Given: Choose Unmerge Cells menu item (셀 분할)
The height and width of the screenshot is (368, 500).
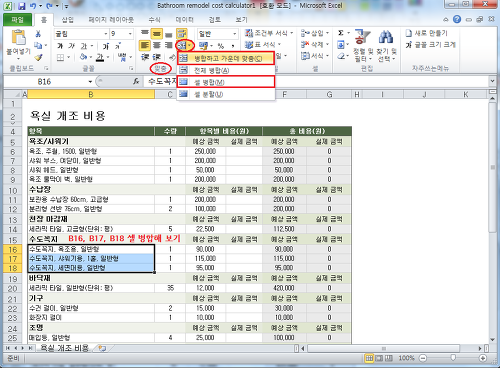Looking at the screenshot, I should (226, 94).
